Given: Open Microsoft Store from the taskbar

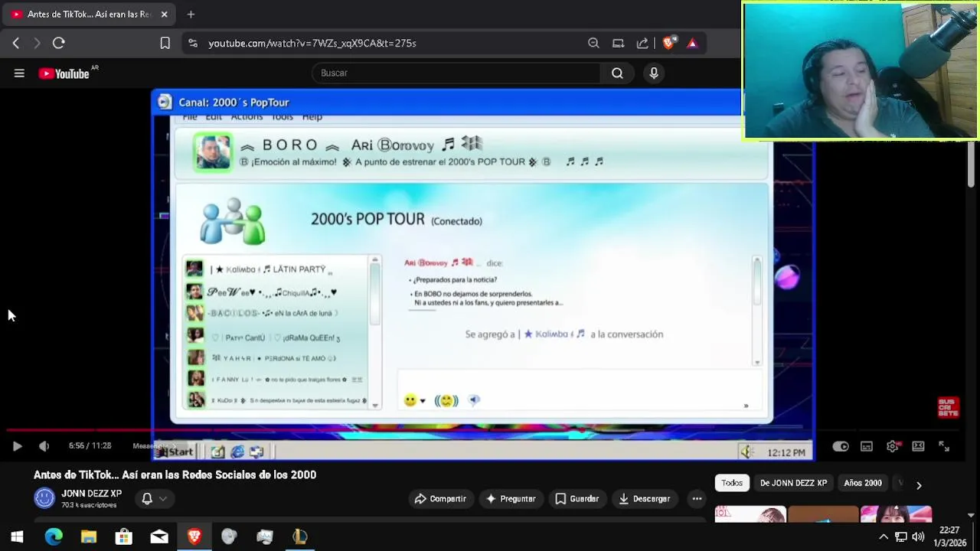Looking at the screenshot, I should point(123,537).
